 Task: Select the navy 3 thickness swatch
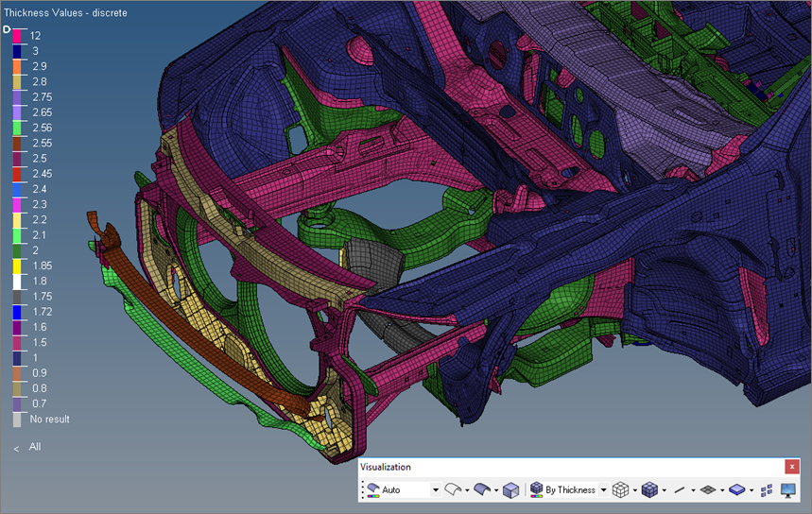[17, 50]
